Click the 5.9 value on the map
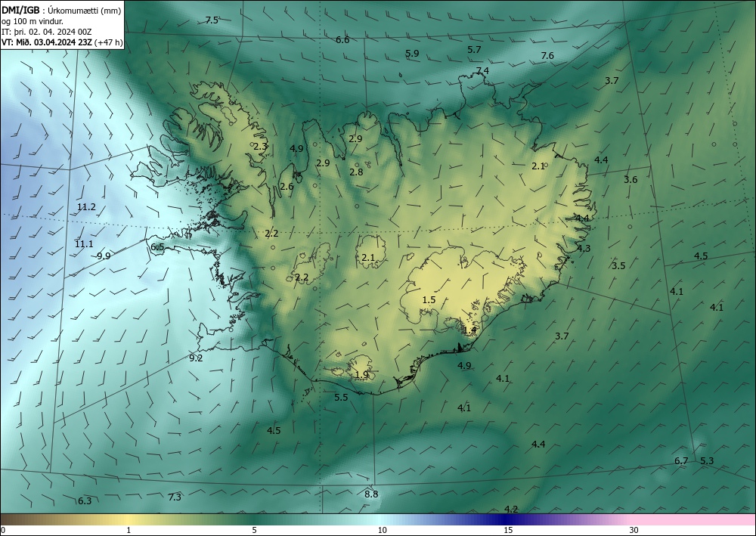756x536 pixels. 412,54
